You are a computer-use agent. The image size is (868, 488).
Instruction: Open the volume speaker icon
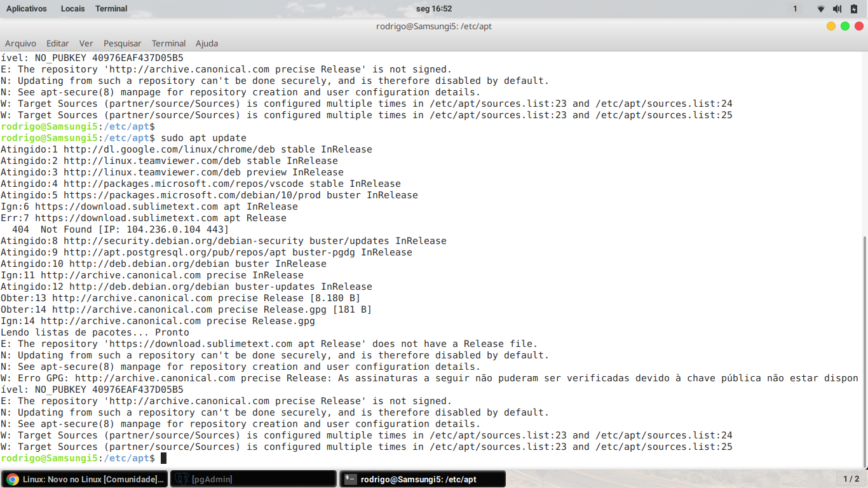click(x=837, y=8)
